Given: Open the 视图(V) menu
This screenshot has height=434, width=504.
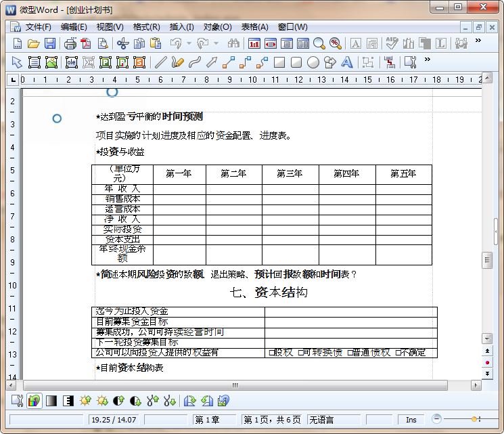Looking at the screenshot, I should pyautogui.click(x=110, y=27).
